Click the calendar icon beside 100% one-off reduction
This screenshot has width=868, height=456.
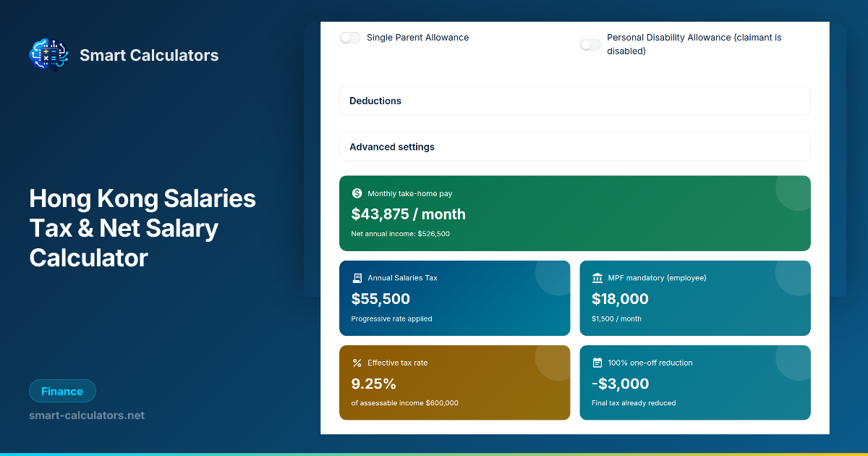pyautogui.click(x=597, y=363)
